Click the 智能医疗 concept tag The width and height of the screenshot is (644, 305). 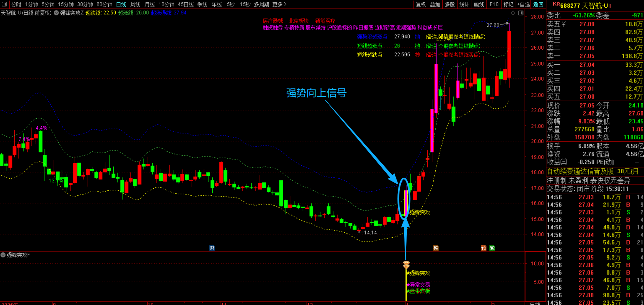click(325, 21)
